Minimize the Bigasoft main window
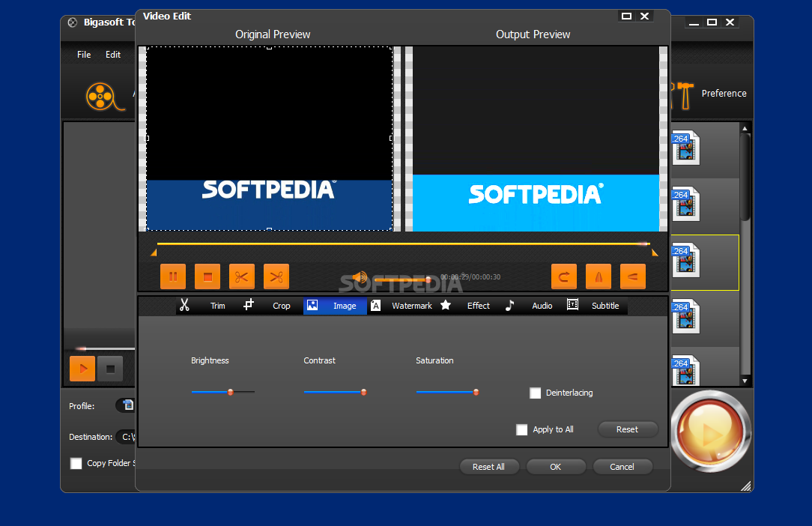812x526 pixels. [694, 22]
